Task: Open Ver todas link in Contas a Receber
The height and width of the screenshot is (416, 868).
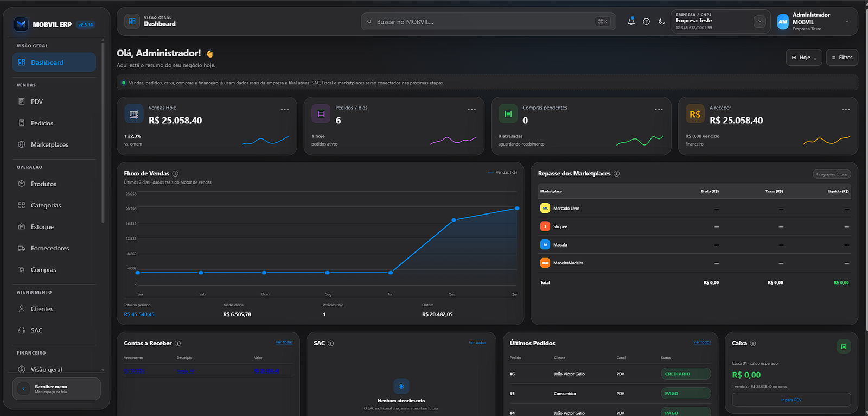Action: pos(284,342)
